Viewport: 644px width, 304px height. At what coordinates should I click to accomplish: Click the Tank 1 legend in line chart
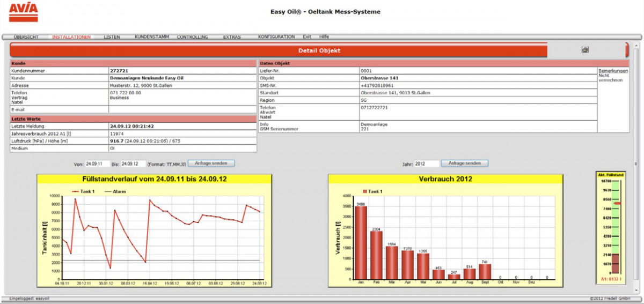click(x=83, y=191)
